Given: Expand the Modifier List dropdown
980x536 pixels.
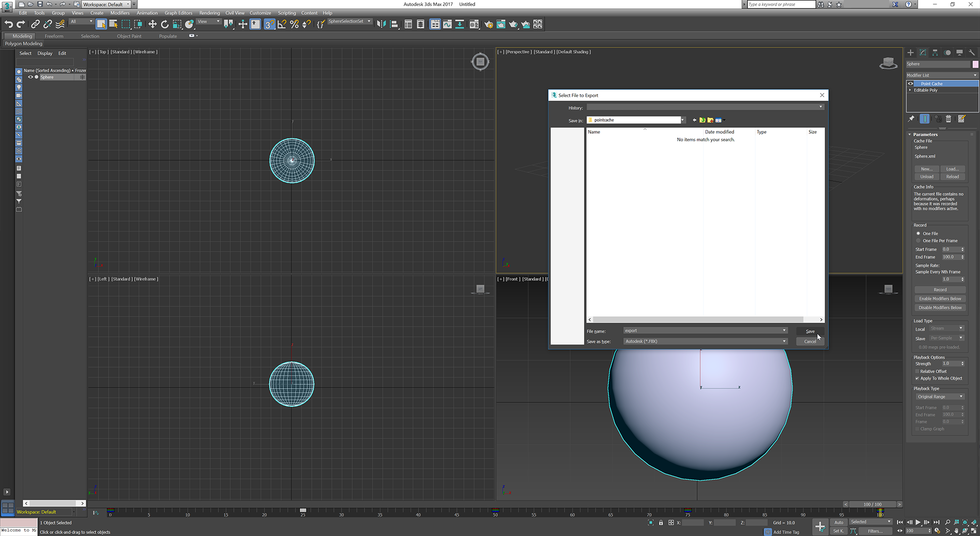Looking at the screenshot, I should [x=942, y=75].
